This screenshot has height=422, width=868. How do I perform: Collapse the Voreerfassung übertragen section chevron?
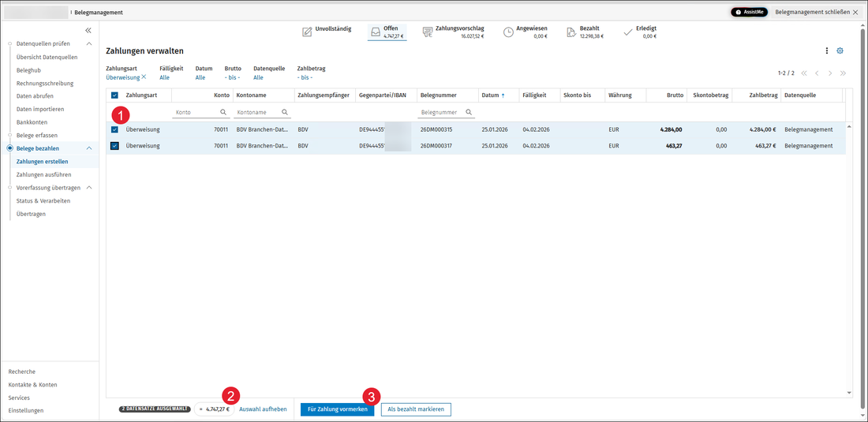tap(88, 188)
